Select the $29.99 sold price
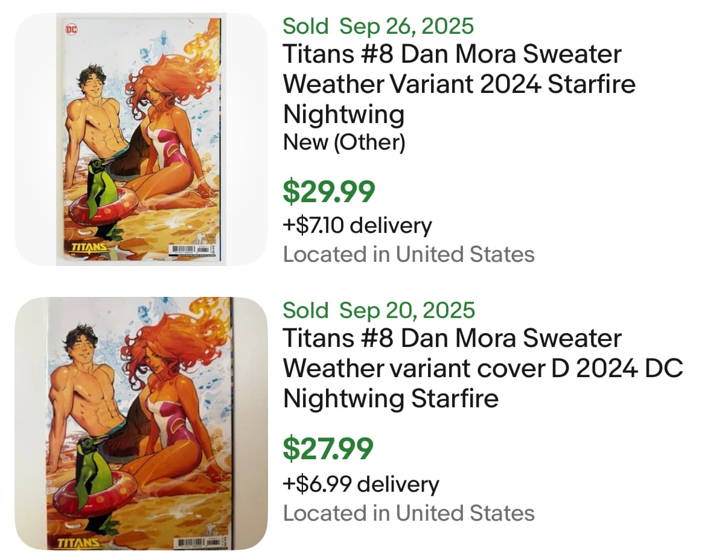The width and height of the screenshot is (728, 560). pos(329,191)
